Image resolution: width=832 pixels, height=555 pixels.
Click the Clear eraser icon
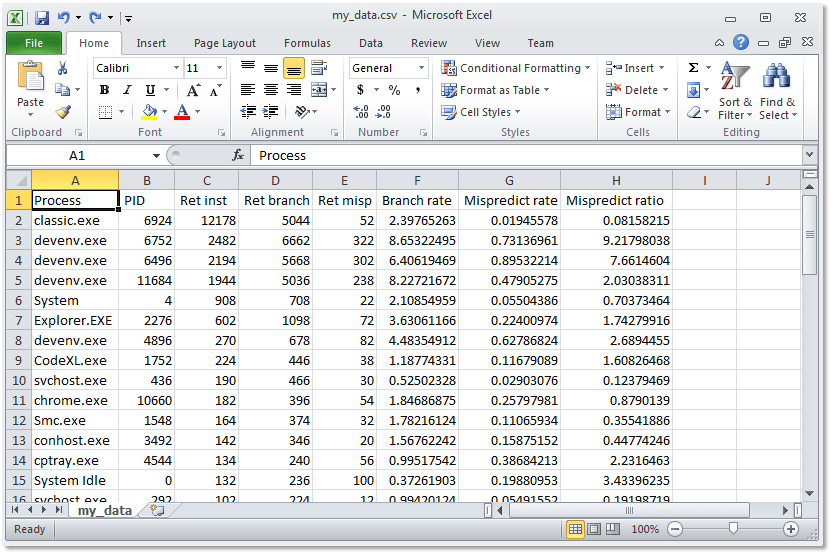(694, 112)
